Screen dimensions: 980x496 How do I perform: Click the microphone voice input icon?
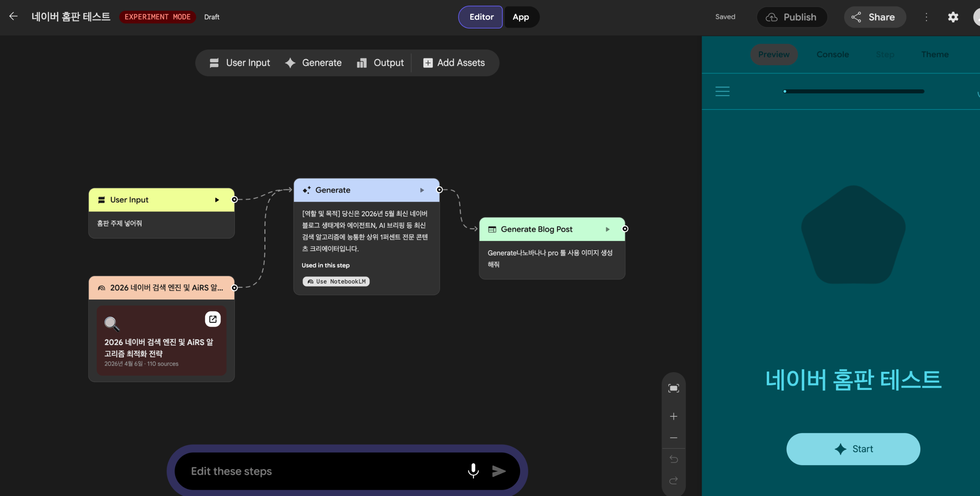click(x=473, y=471)
